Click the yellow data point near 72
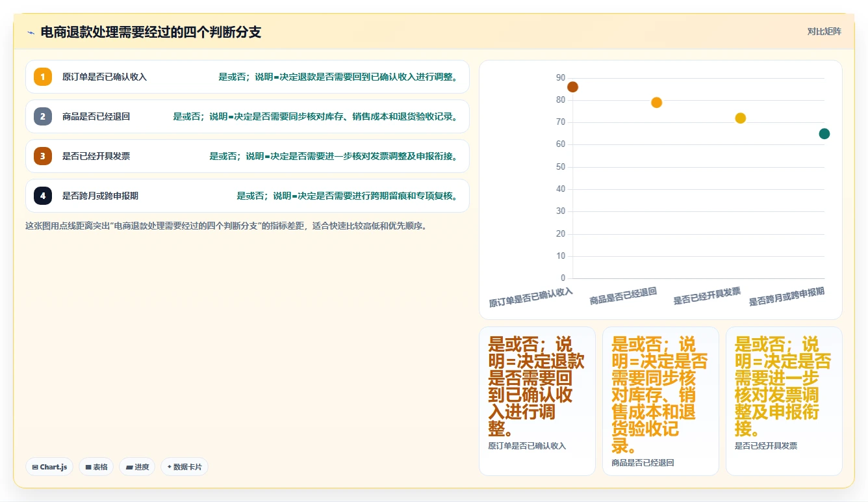The width and height of the screenshot is (868, 502). [740, 118]
